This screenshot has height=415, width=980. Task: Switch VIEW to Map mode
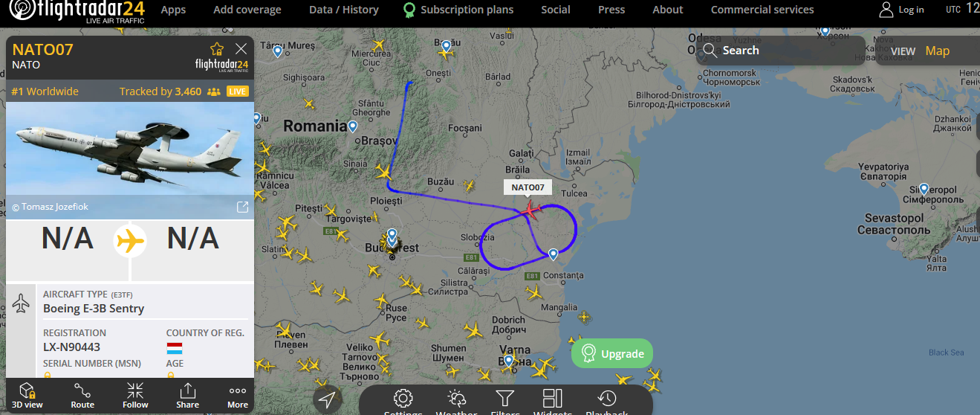coord(937,51)
